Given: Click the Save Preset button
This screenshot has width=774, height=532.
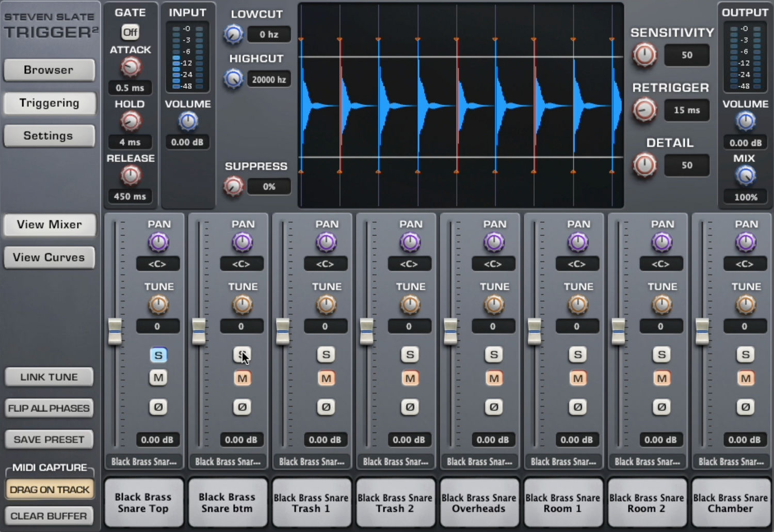Looking at the screenshot, I should (x=49, y=440).
